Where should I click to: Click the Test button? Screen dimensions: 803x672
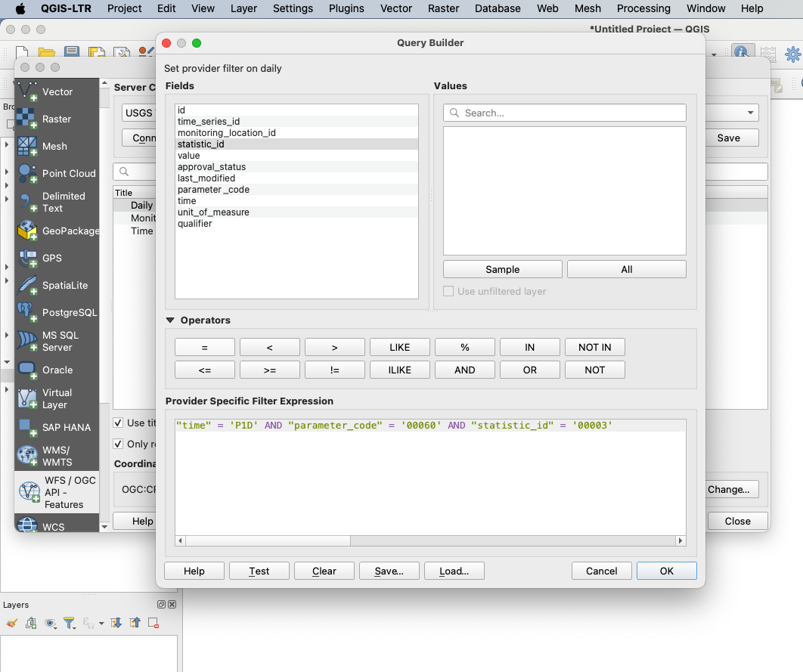click(x=259, y=571)
